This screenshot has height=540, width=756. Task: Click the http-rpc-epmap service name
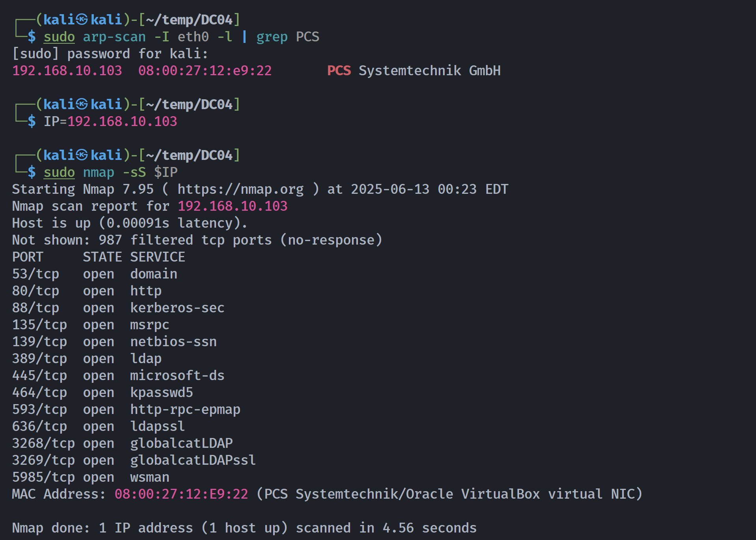[x=185, y=410]
